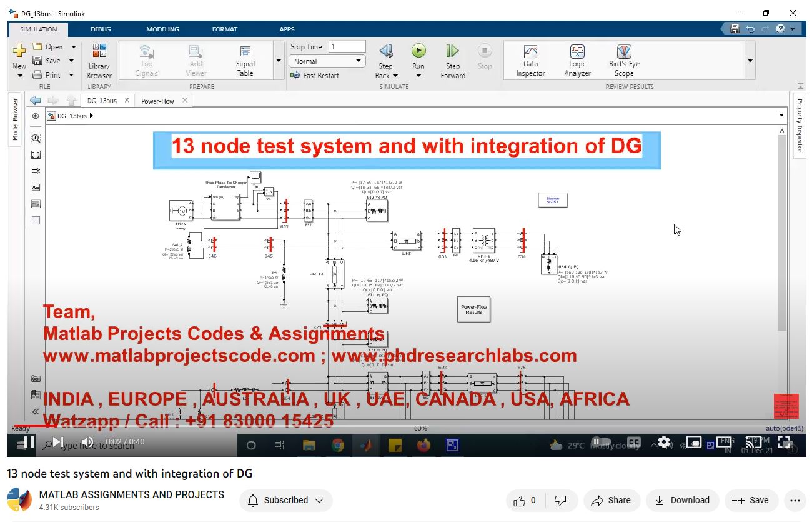Toggle video autoplay switch
The height and width of the screenshot is (522, 812).
point(600,442)
